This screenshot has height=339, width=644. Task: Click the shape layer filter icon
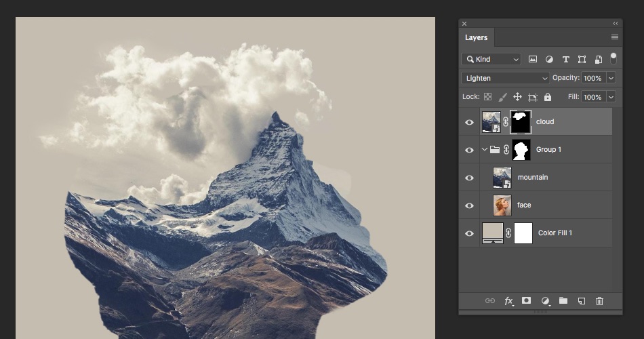point(582,59)
